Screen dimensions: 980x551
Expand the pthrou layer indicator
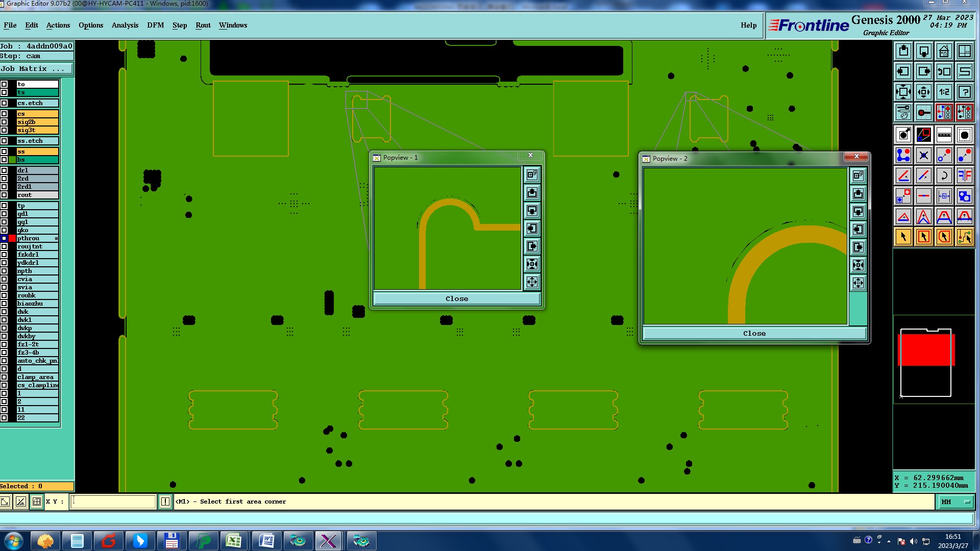click(56, 238)
